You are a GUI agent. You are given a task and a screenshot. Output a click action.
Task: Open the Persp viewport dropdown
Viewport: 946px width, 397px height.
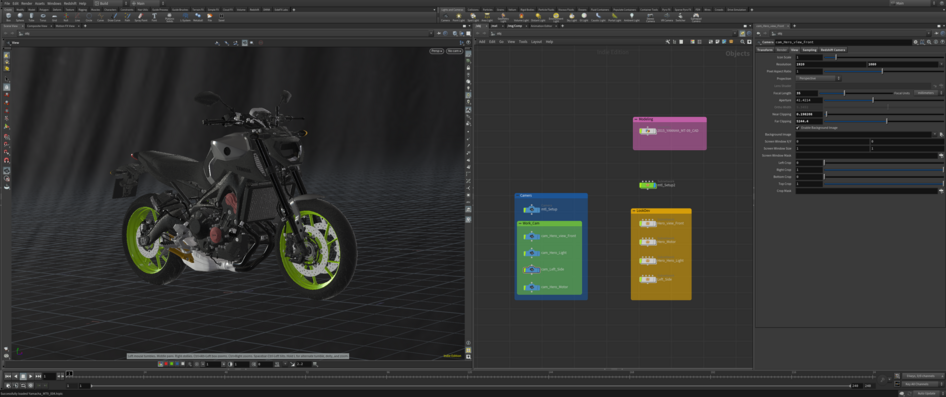click(x=436, y=51)
